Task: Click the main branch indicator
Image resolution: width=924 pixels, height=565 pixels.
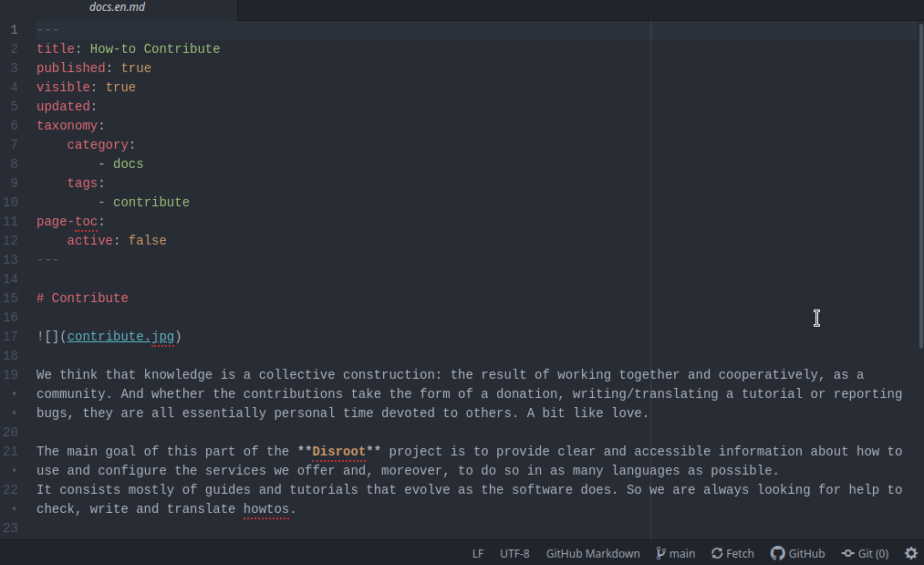Action: [x=675, y=553]
